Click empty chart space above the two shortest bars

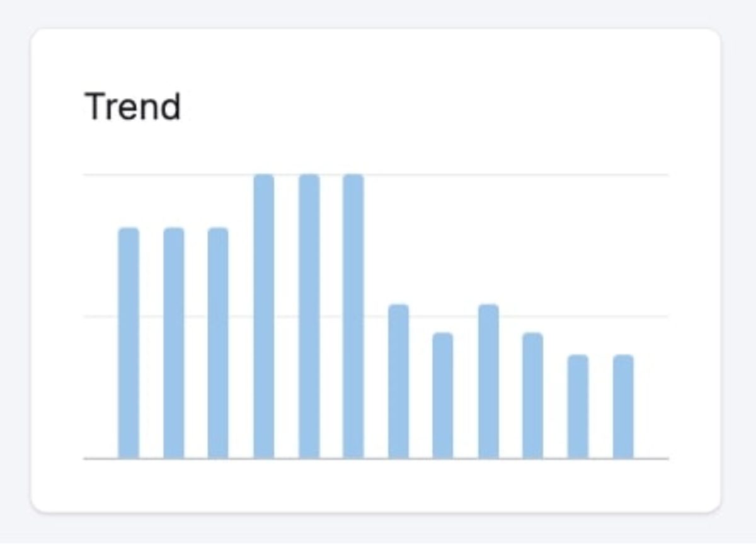pos(600,265)
